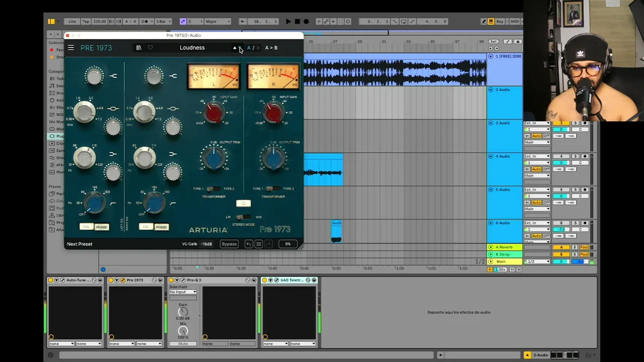This screenshot has height=362, width=644.
Task: Open the preset browser library icon
Action: coord(139,48)
